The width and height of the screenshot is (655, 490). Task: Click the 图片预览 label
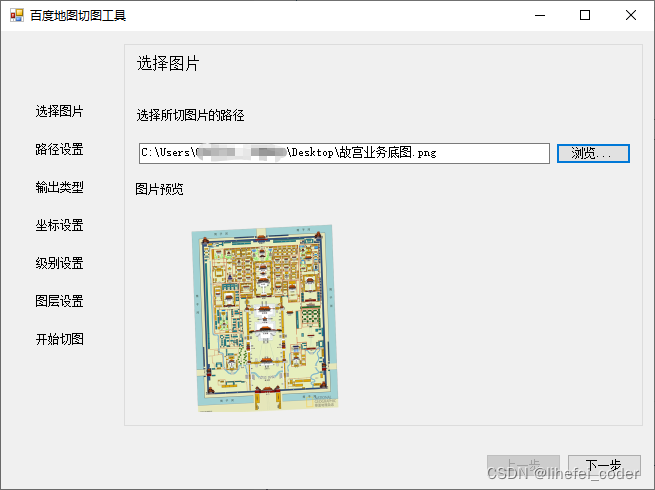pos(159,189)
